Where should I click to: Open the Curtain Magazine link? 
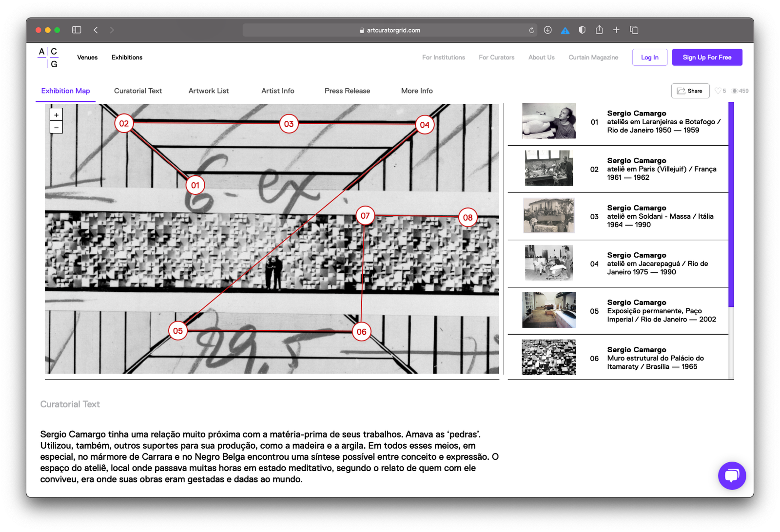(593, 57)
